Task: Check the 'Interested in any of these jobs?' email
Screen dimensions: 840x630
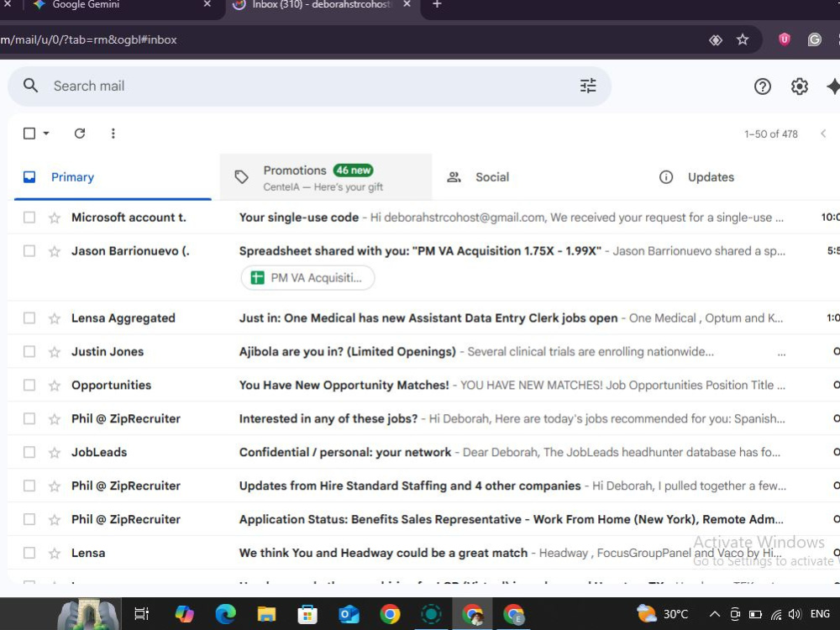Action: point(29,419)
